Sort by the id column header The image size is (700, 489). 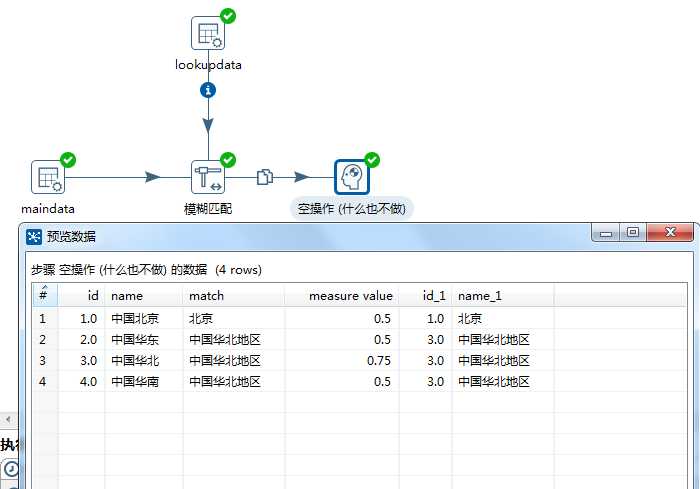pos(81,295)
